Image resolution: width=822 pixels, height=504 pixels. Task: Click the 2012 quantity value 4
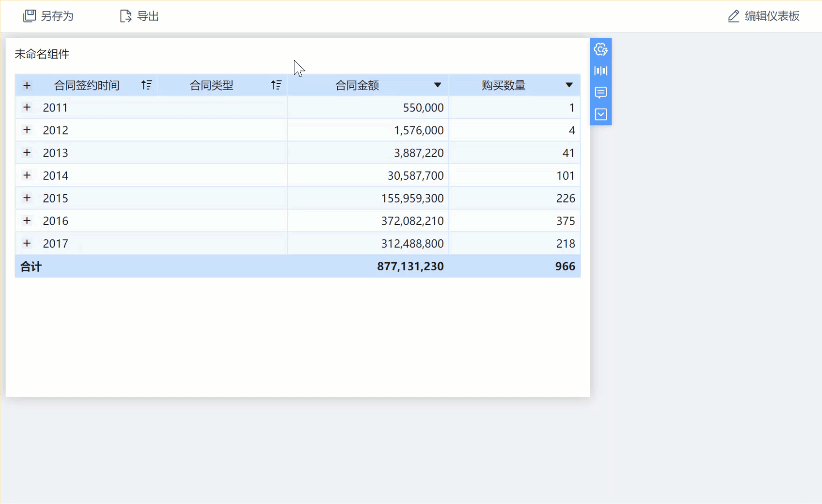[x=572, y=130]
